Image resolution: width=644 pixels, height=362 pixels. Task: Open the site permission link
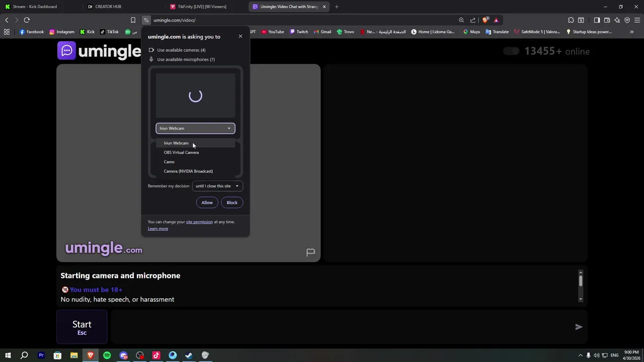pos(199,222)
